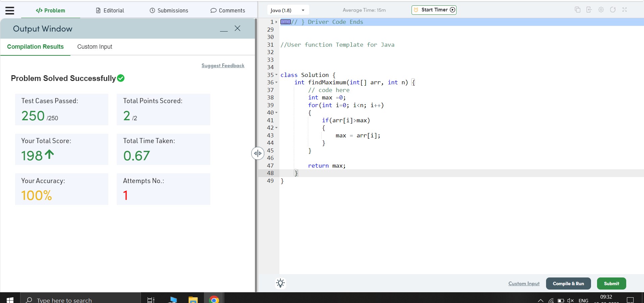Select the Compilation Results tab
This screenshot has height=303, width=644.
point(35,47)
